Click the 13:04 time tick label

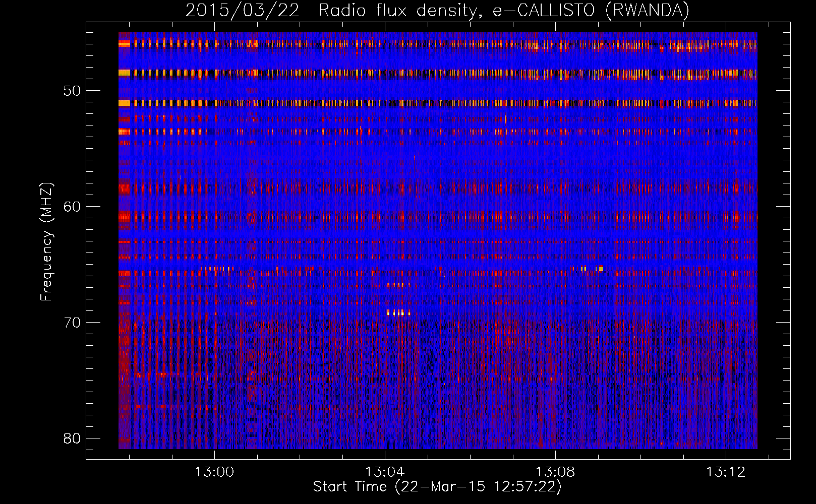[x=385, y=472]
